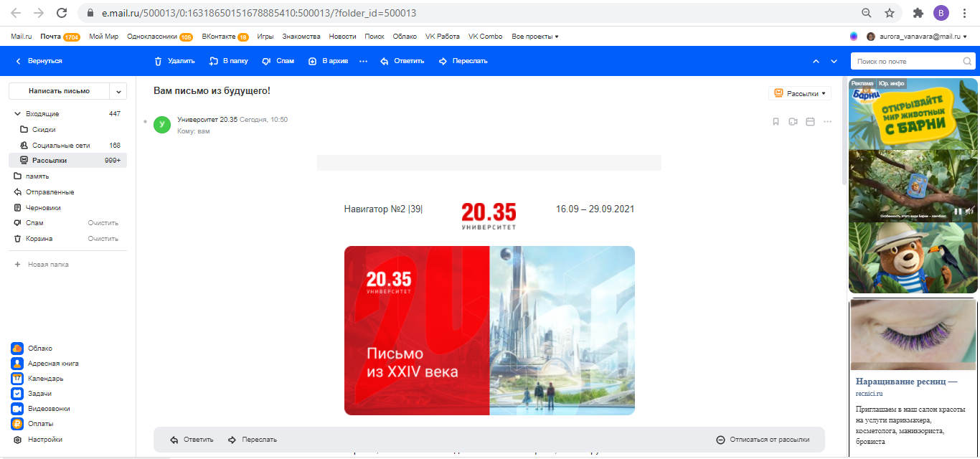Open the Социальные сети folder
This screenshot has height=459, width=980.
tap(67, 145)
